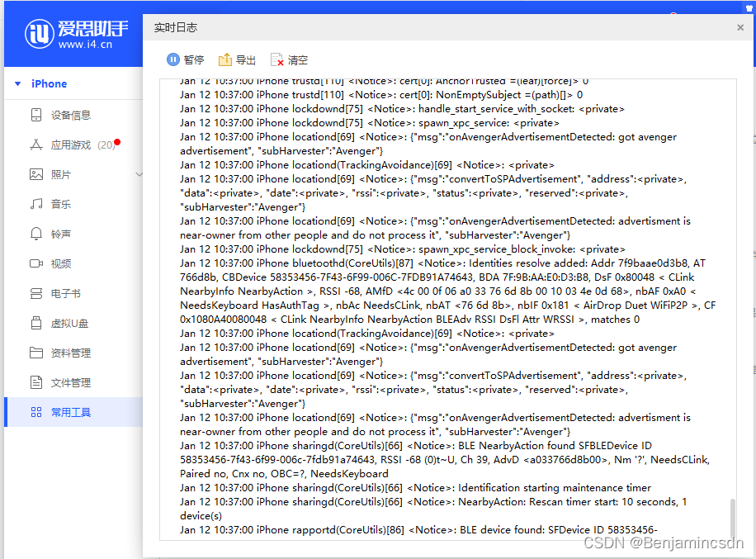The height and width of the screenshot is (559, 756).
Task: Click the virtual U-disk icon
Action: (36, 323)
